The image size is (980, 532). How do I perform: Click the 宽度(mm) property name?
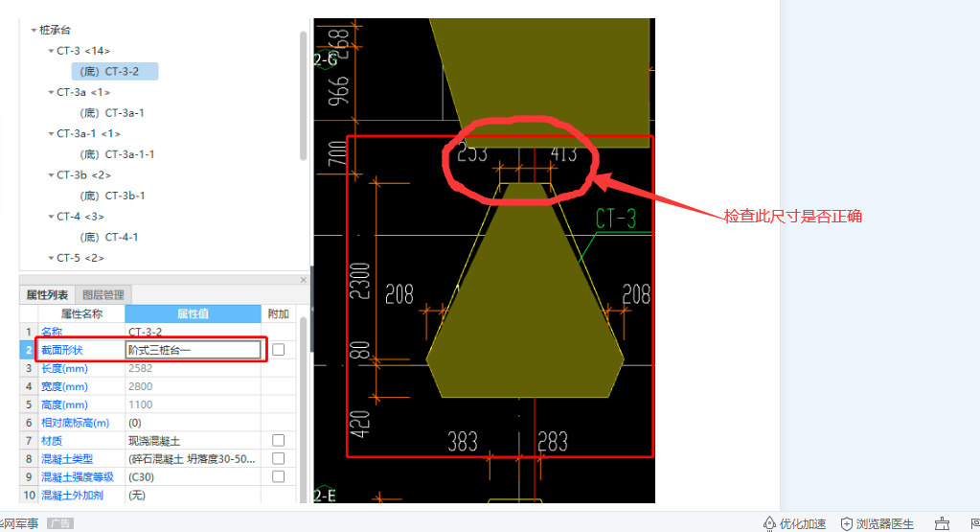pos(64,386)
